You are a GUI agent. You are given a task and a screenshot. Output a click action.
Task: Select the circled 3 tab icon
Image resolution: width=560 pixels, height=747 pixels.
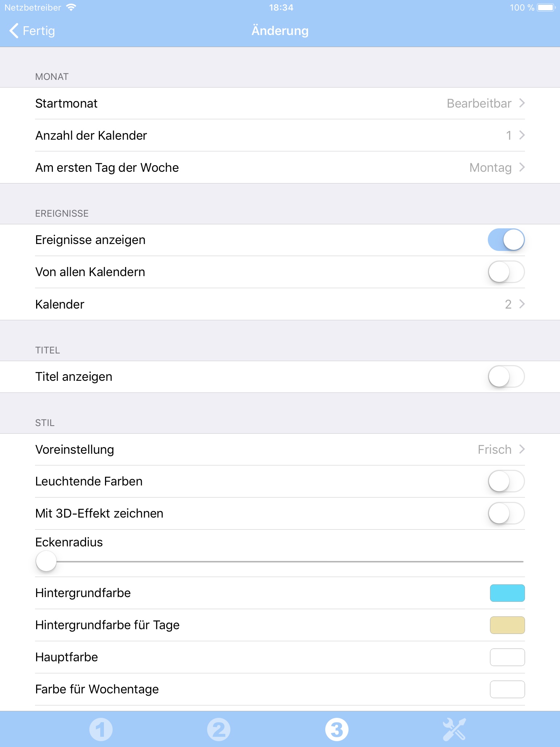pyautogui.click(x=337, y=729)
